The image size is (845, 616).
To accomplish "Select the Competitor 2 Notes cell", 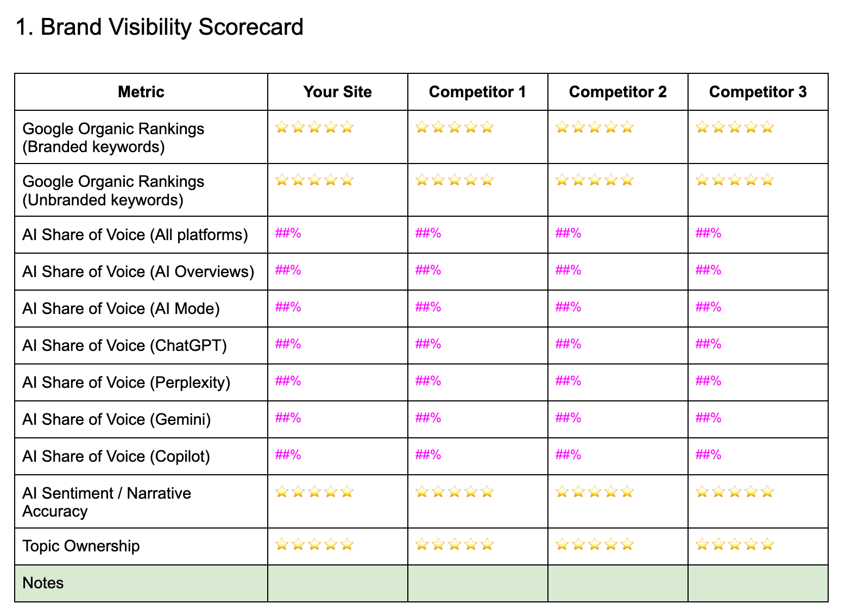I will [x=618, y=583].
